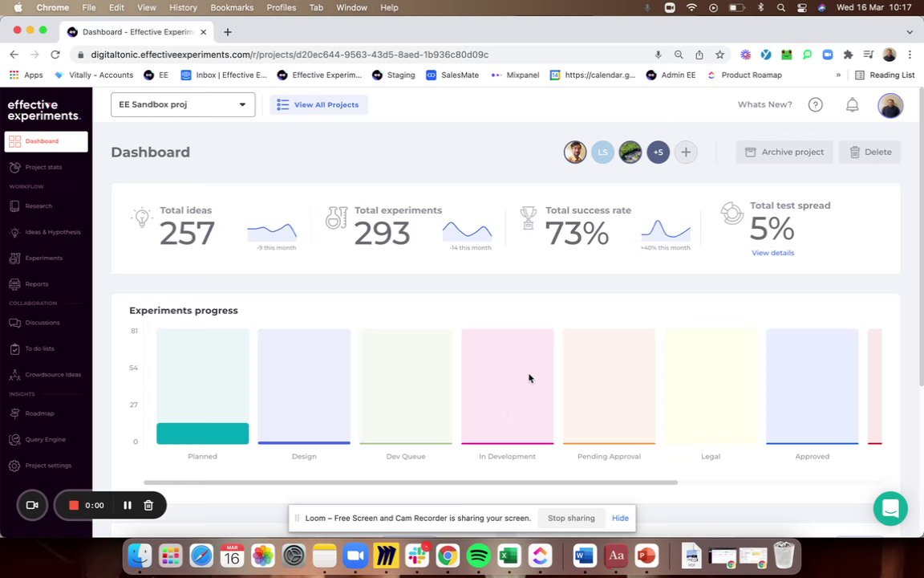Open Reports in the sidebar
Screen dimensions: 924x578
pyautogui.click(x=37, y=284)
